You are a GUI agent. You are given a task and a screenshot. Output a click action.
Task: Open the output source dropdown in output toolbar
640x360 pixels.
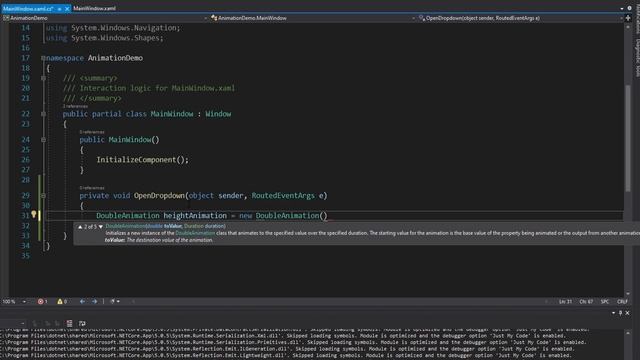(x=22, y=323)
